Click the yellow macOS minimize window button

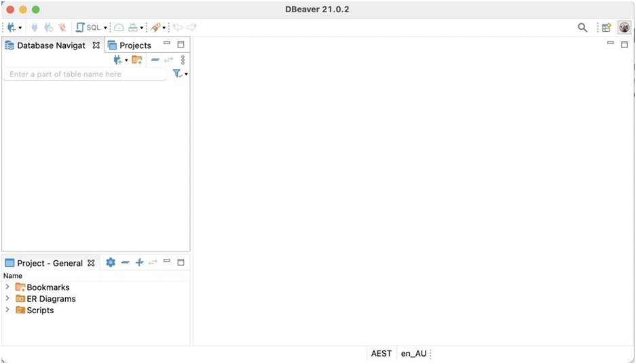[23, 9]
